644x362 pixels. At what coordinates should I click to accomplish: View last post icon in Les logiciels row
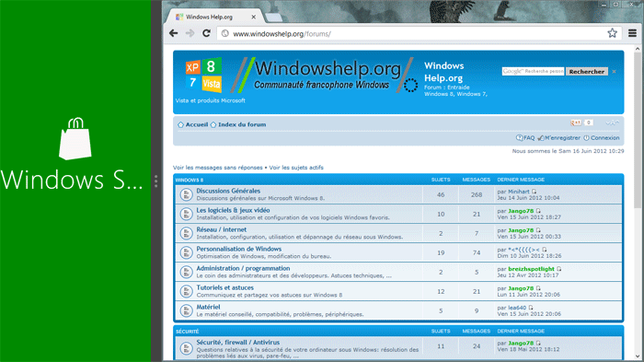click(x=538, y=211)
